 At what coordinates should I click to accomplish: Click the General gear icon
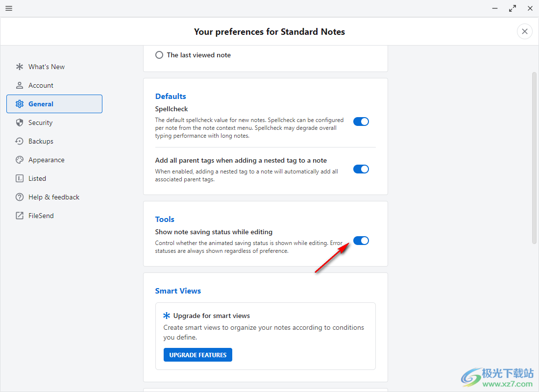(20, 104)
